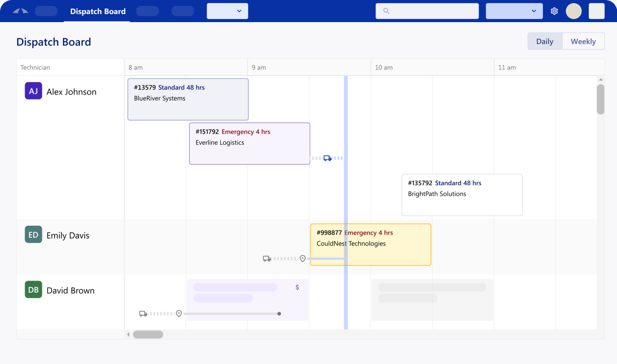
Task: Click dollar sign icon on David's job
Action: [297, 287]
